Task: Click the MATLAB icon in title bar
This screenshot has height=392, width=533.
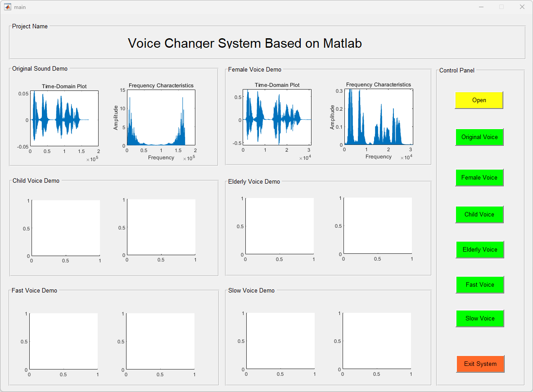Action: click(8, 7)
